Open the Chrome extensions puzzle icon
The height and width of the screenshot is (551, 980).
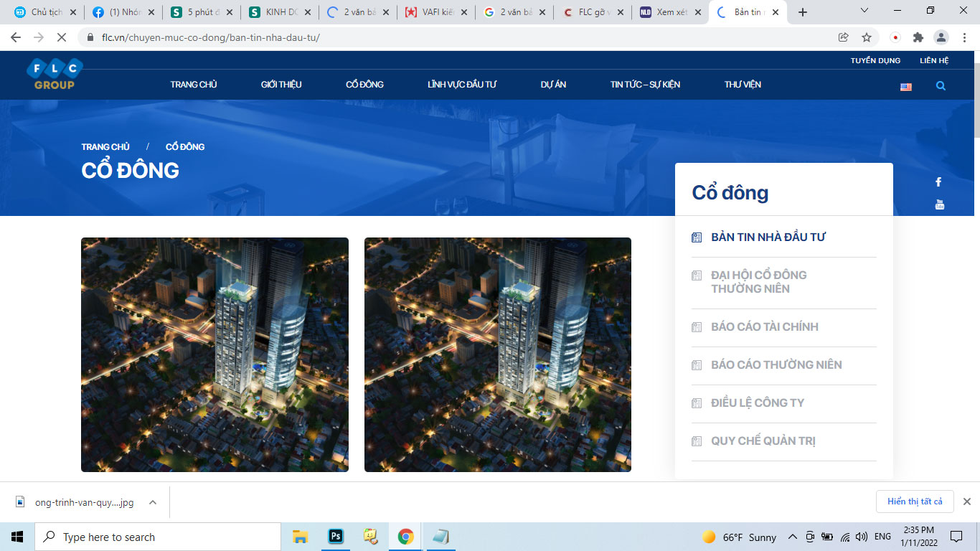click(x=918, y=37)
